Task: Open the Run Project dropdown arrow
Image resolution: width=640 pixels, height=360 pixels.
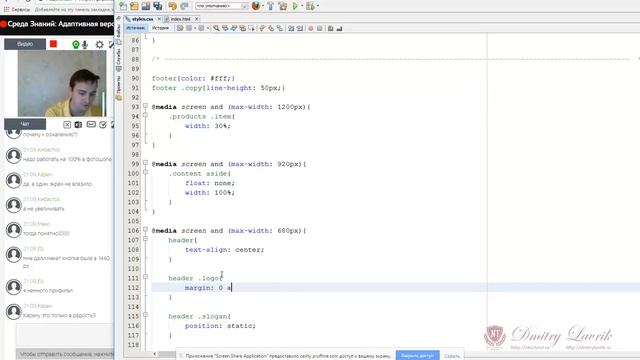Action: pos(302,6)
